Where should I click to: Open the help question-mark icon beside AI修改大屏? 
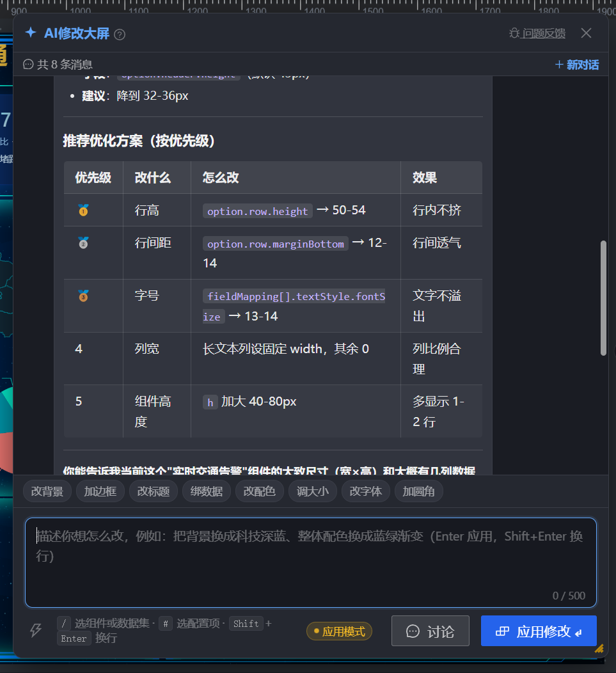tap(120, 35)
